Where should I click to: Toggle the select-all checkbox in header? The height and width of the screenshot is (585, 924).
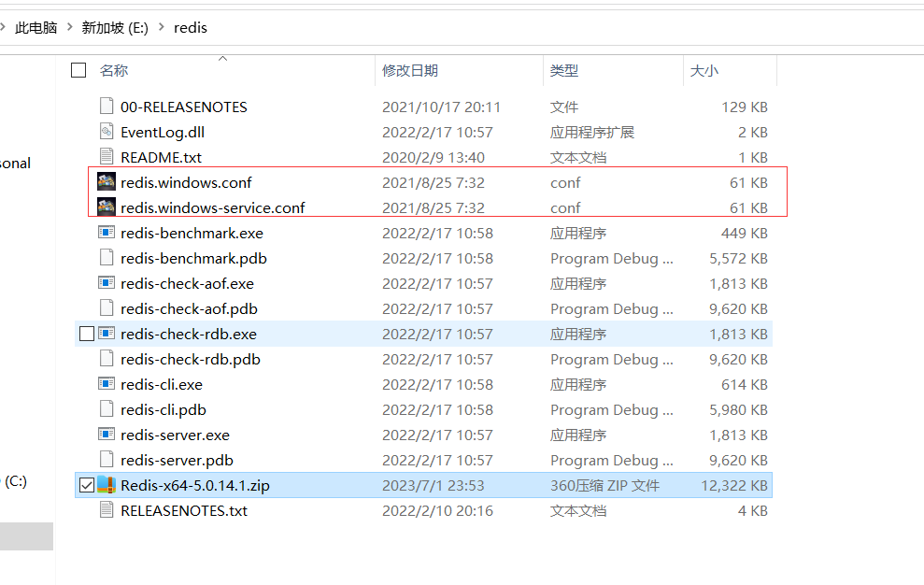[x=78, y=70]
